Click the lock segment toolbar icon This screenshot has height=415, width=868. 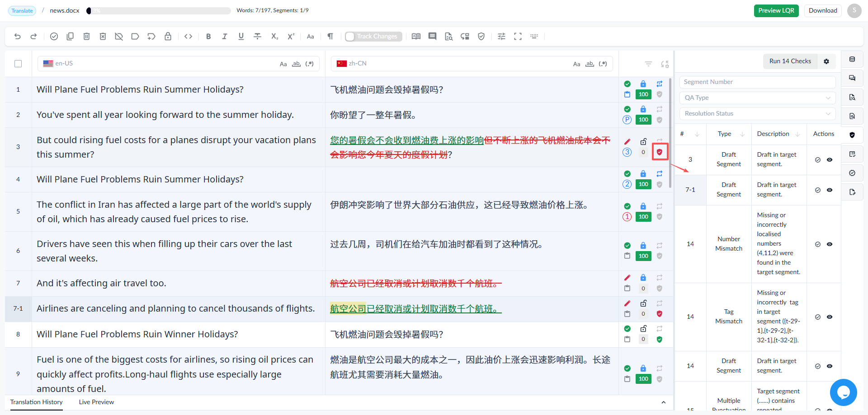point(168,37)
